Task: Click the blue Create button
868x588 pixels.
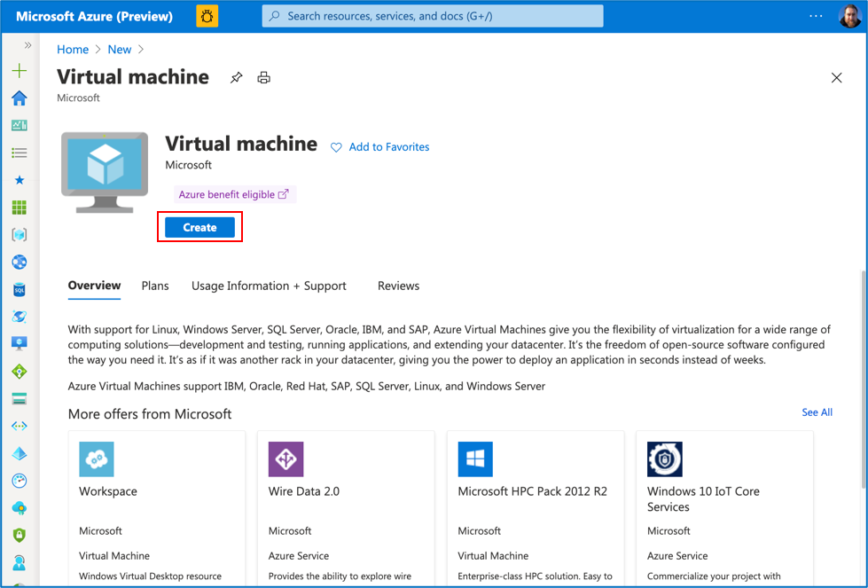Action: click(x=199, y=228)
